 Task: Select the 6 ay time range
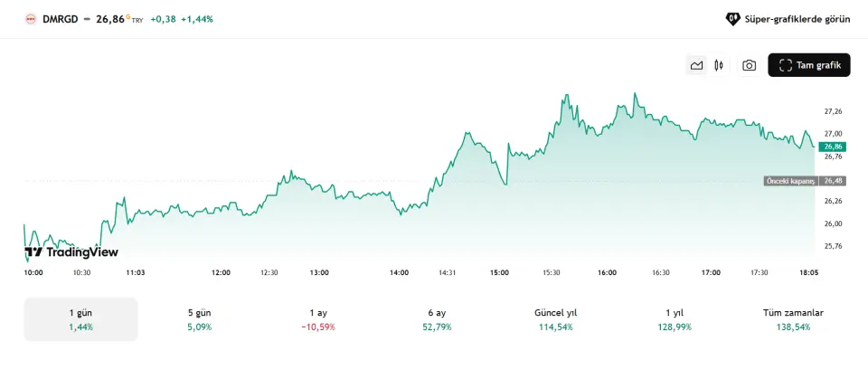437,319
